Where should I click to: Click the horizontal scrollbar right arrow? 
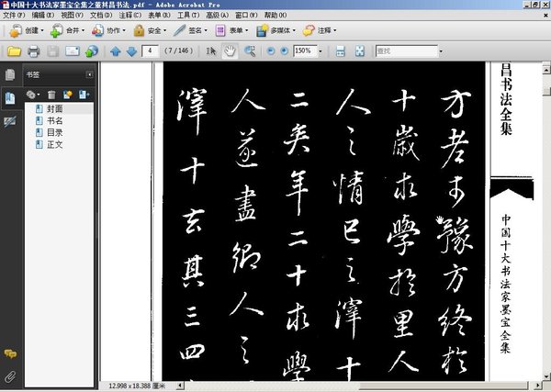(x=538, y=386)
